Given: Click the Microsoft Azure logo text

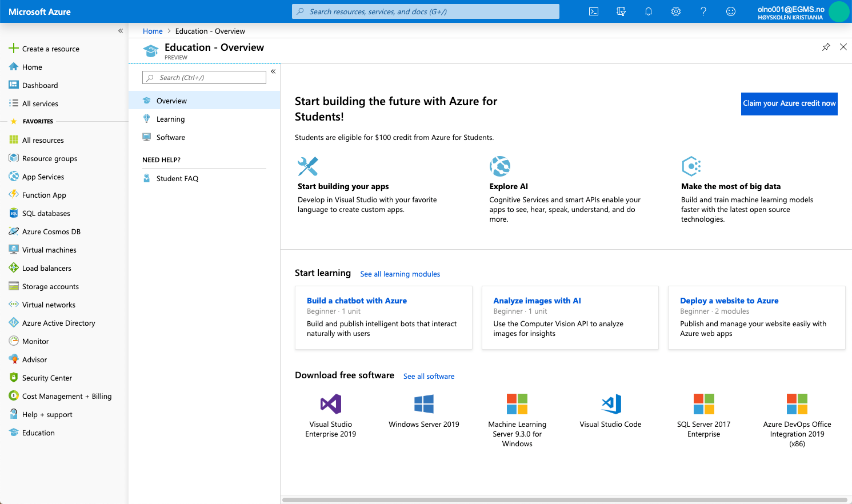Looking at the screenshot, I should (x=39, y=11).
